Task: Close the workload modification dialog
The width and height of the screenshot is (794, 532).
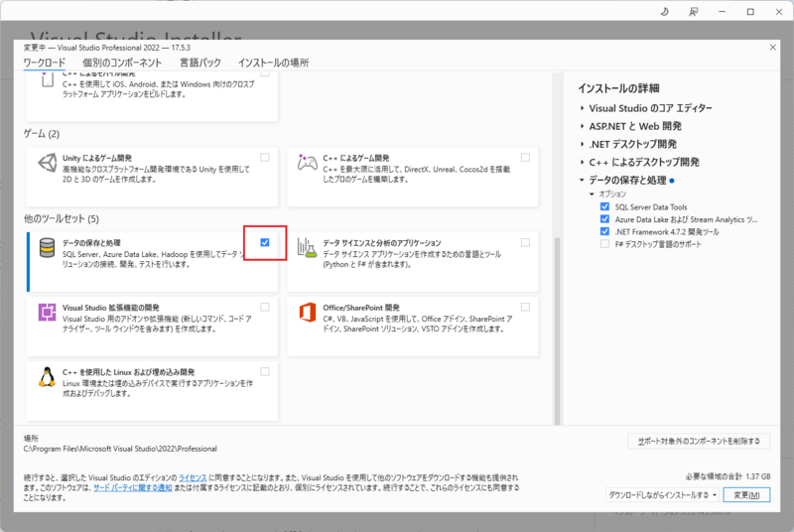Action: coord(773,47)
